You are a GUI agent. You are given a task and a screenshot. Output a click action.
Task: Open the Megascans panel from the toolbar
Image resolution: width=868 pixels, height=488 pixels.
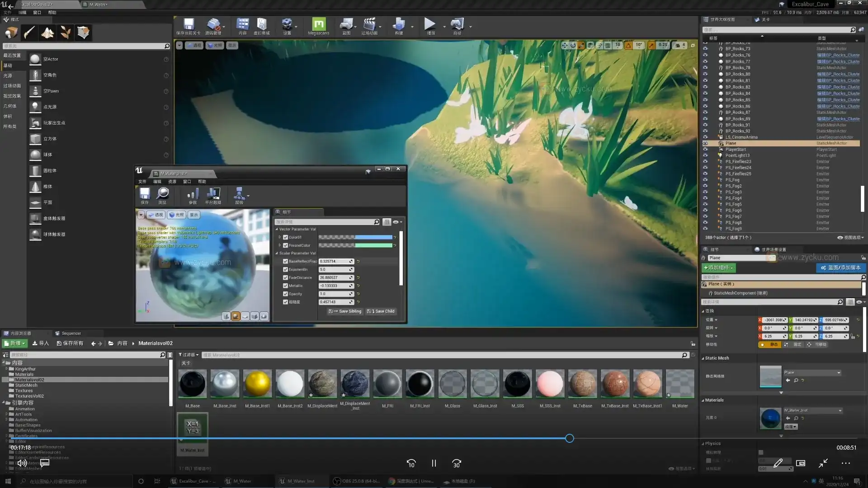[x=318, y=26]
